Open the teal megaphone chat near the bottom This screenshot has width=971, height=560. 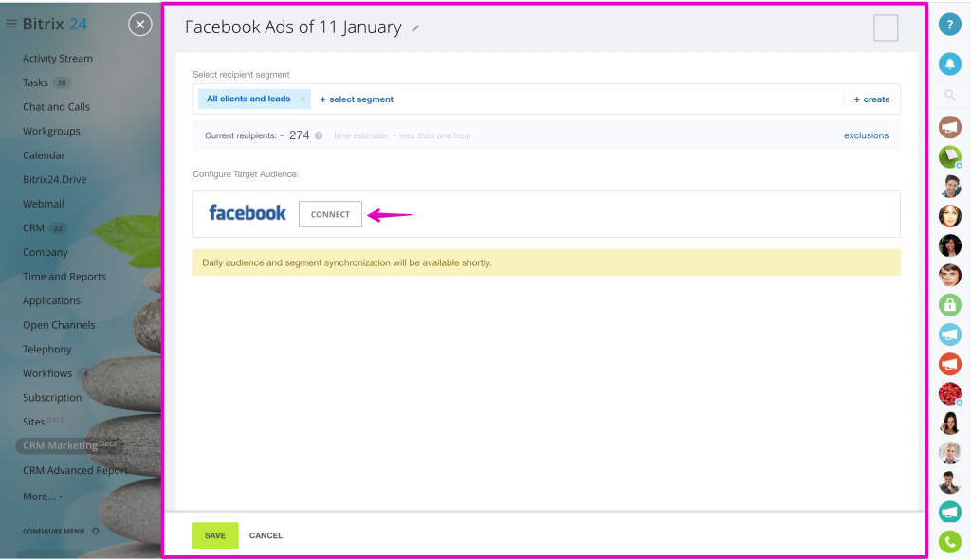pos(949,512)
